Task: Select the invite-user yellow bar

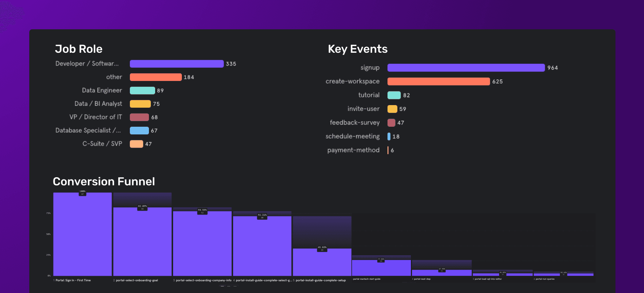Action: click(392, 109)
